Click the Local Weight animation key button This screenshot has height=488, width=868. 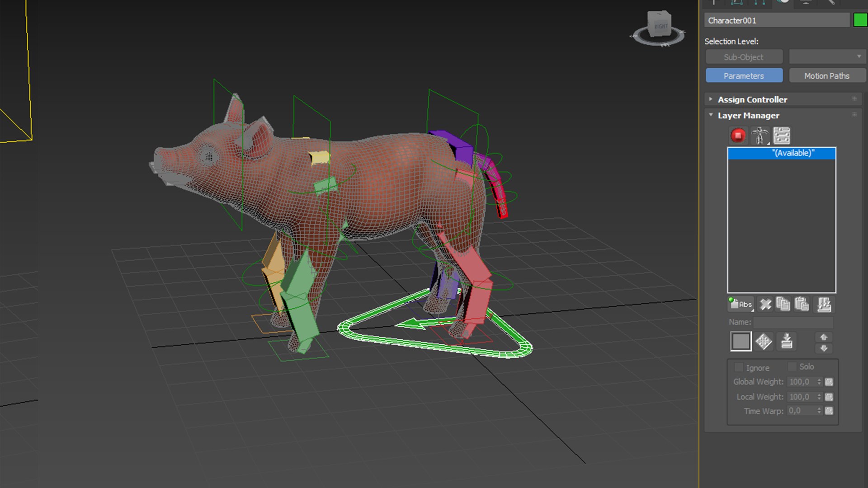[829, 397]
